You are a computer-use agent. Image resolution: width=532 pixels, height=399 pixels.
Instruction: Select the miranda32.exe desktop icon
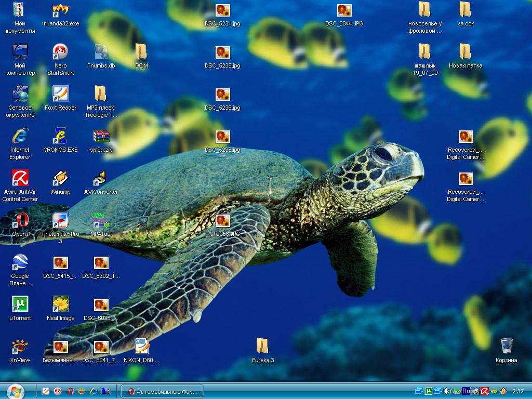pos(60,10)
